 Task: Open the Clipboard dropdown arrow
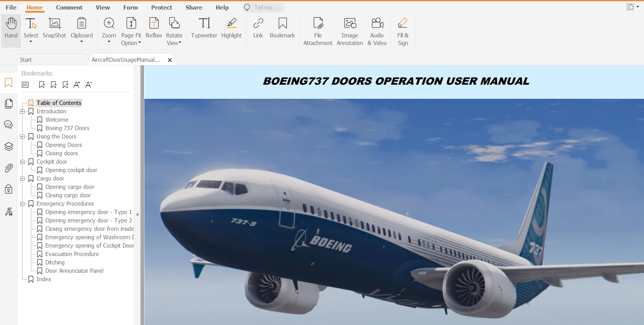tap(82, 42)
